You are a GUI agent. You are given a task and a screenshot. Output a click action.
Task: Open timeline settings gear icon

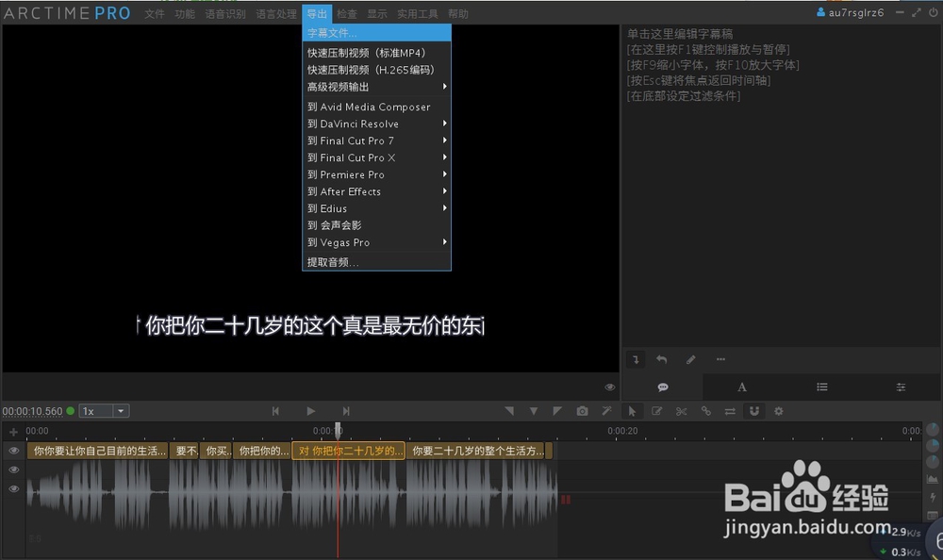pos(779,411)
